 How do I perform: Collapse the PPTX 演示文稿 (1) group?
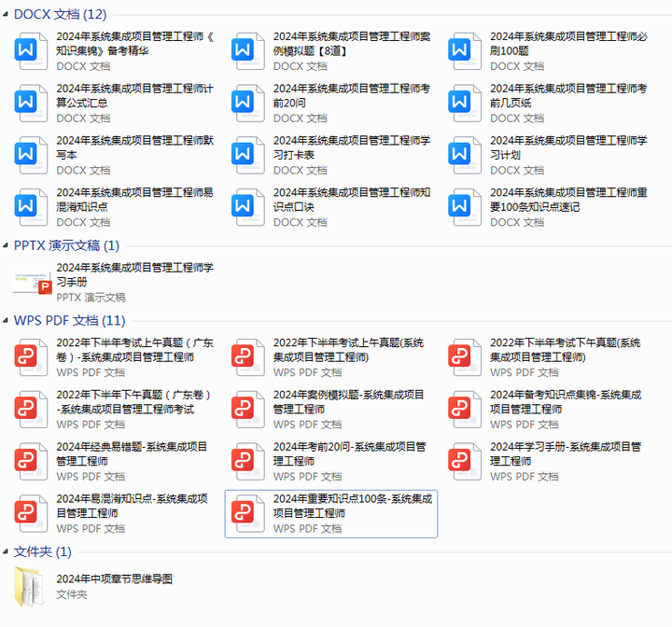pyautogui.click(x=7, y=245)
